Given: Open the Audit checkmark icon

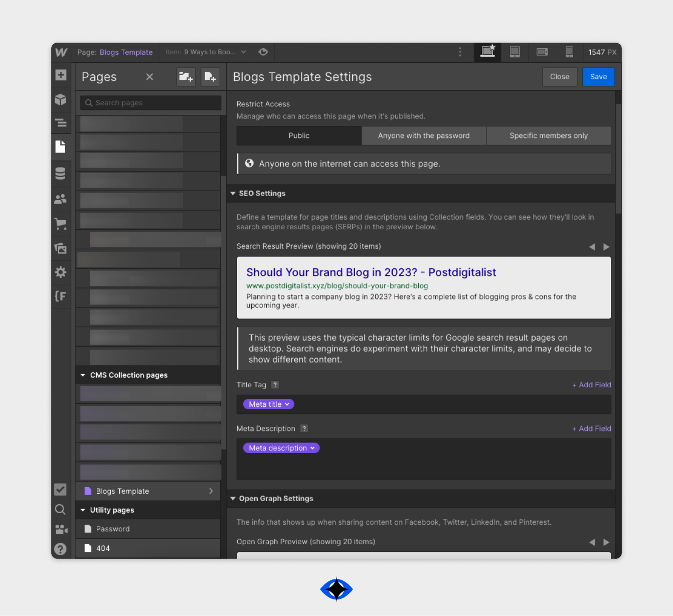Looking at the screenshot, I should click(x=60, y=489).
